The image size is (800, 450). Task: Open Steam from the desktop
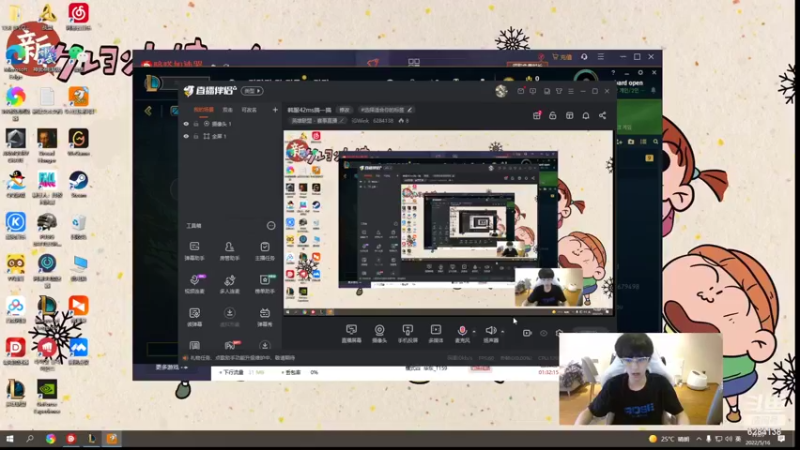79,185
